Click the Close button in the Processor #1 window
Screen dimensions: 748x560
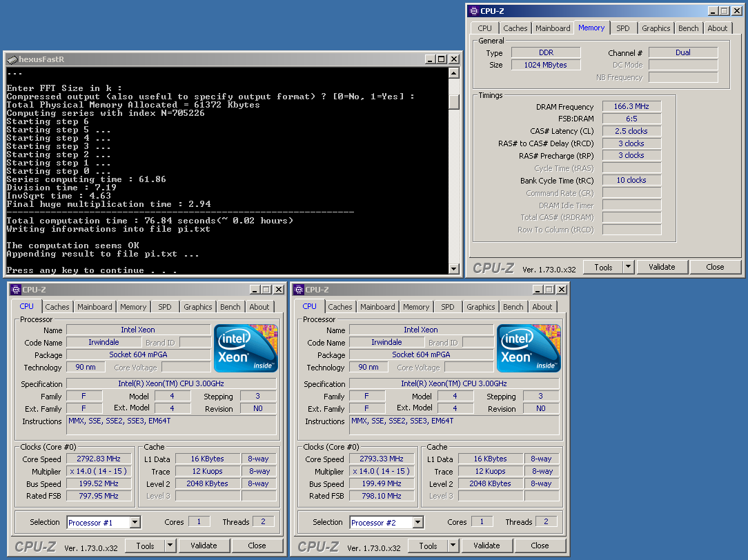(257, 546)
